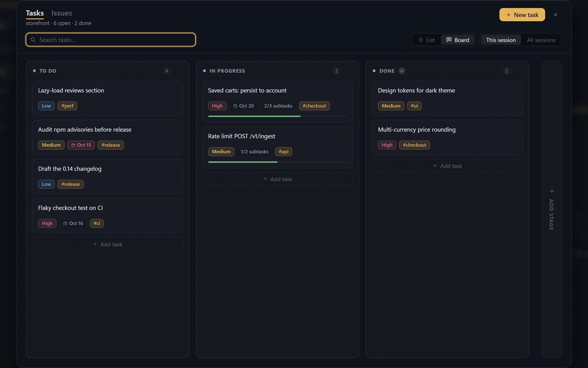The image size is (588, 368).
Task: Close the Tasks panel
Action: pyautogui.click(x=555, y=15)
